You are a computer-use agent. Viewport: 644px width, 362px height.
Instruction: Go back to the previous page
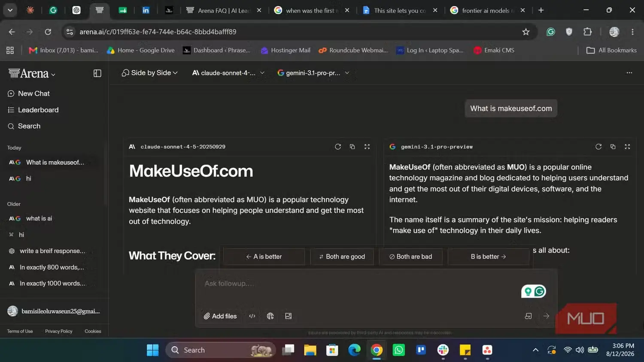(12, 32)
